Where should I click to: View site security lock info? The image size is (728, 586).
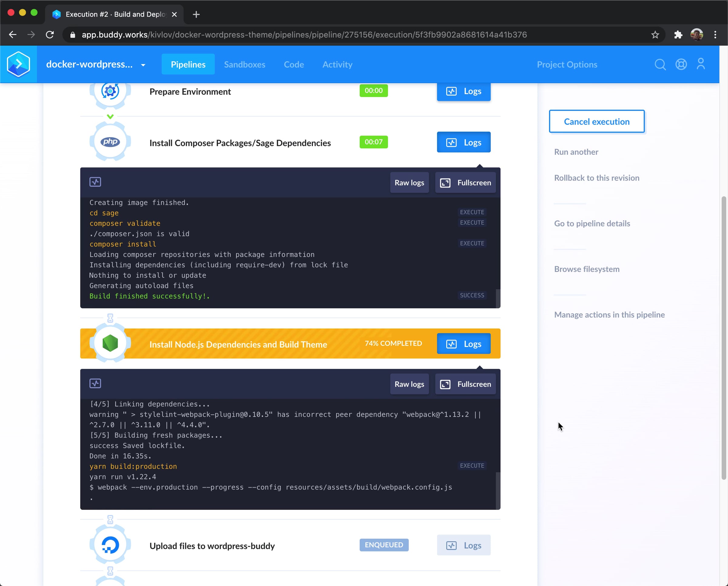(x=72, y=35)
